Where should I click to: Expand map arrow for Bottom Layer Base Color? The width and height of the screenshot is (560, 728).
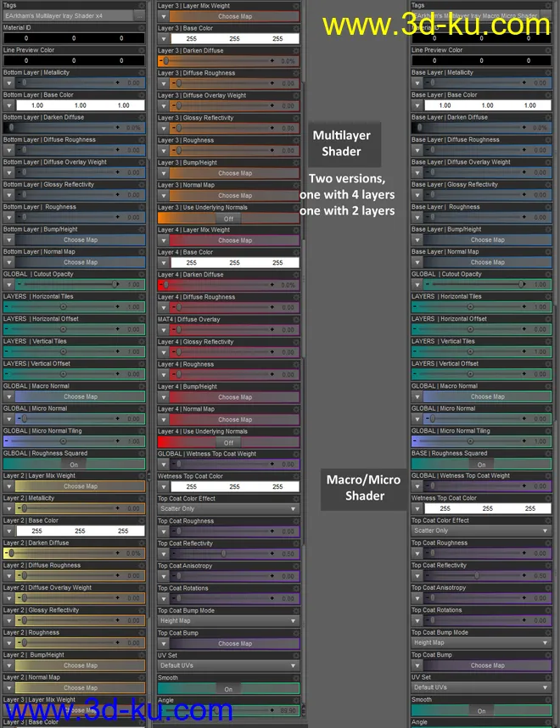(8, 105)
